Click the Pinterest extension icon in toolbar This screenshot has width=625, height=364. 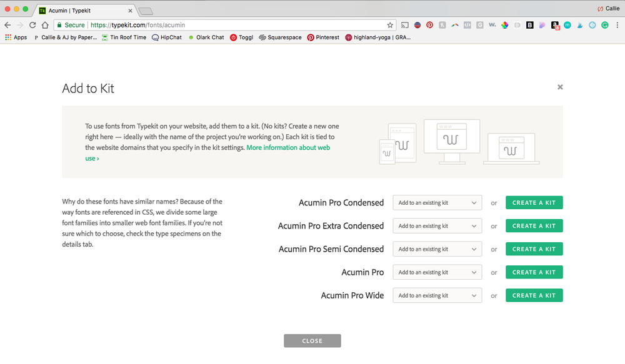430,25
